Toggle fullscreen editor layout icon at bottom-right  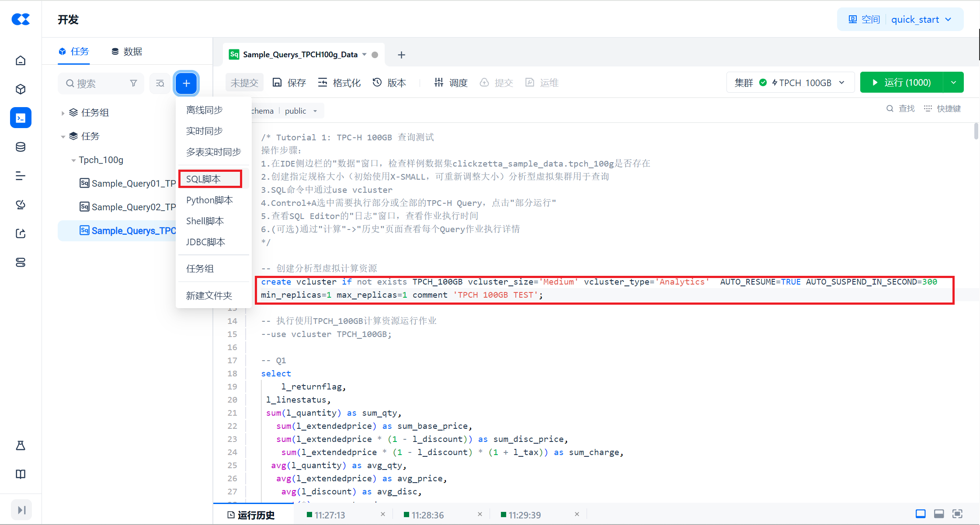point(957,514)
